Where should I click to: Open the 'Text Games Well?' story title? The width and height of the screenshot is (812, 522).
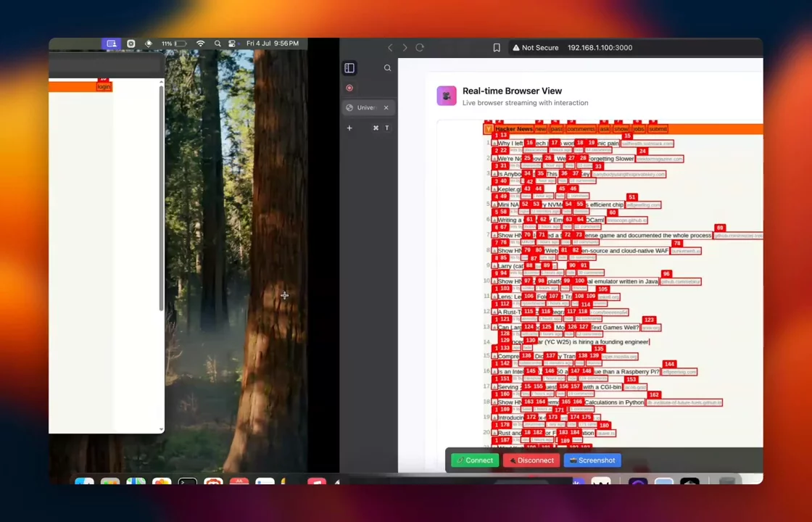(x=568, y=327)
